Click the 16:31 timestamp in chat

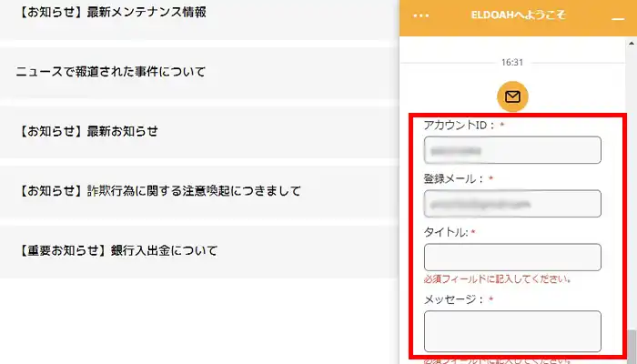tap(512, 63)
